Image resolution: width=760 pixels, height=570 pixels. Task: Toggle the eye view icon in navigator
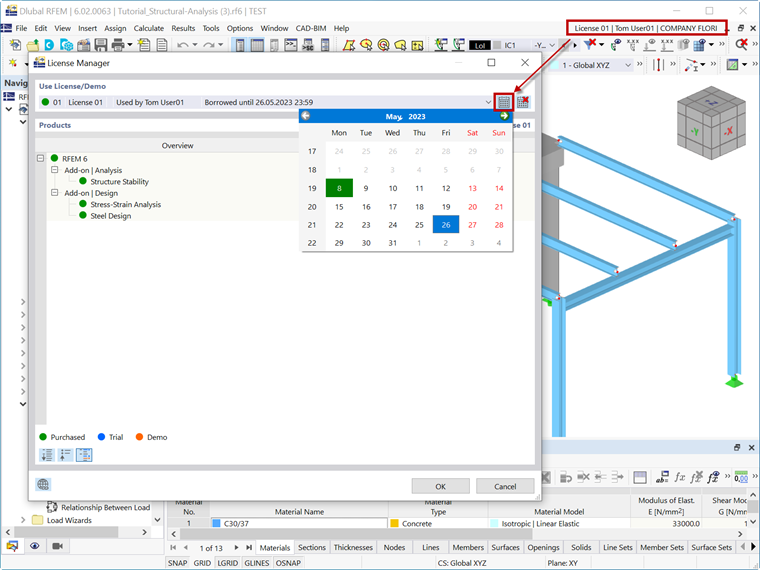[34, 546]
